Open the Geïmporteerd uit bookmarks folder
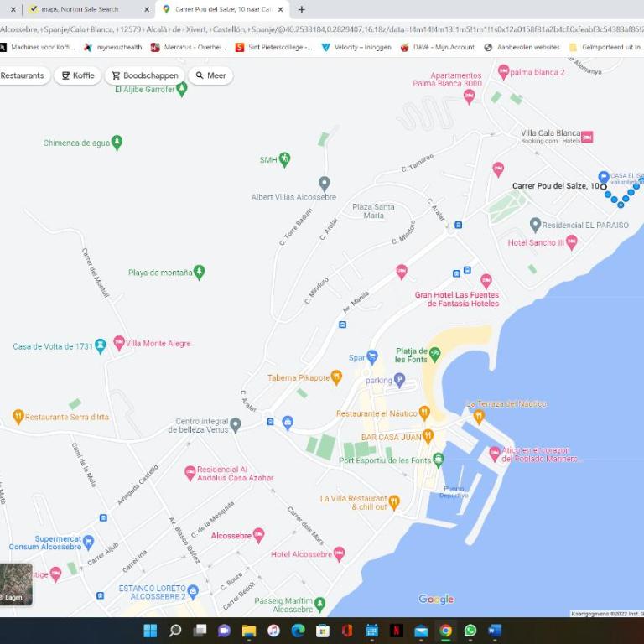This screenshot has height=644, width=644. (606, 47)
